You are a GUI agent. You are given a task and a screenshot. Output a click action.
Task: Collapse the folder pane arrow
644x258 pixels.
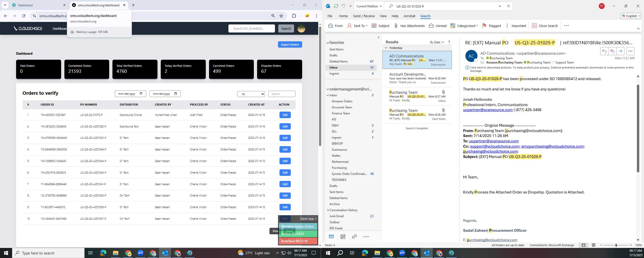pyautogui.click(x=379, y=38)
